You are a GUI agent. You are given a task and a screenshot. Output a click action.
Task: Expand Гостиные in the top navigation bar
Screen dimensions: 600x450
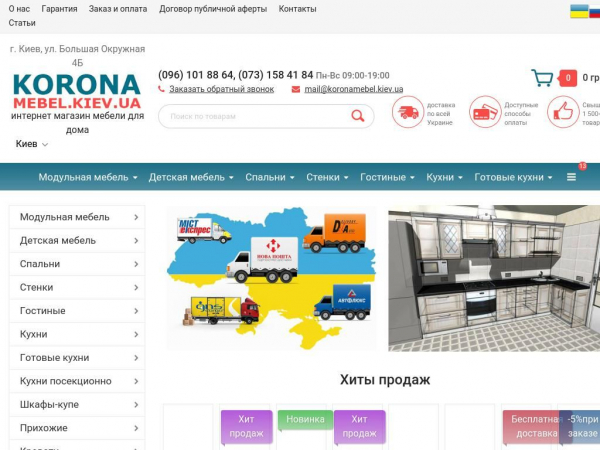pyautogui.click(x=387, y=177)
